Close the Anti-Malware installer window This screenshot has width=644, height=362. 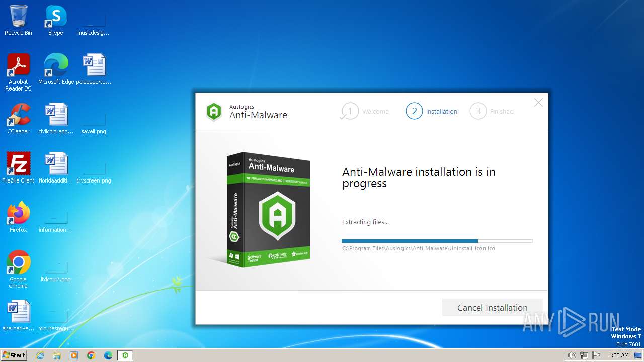coord(538,103)
